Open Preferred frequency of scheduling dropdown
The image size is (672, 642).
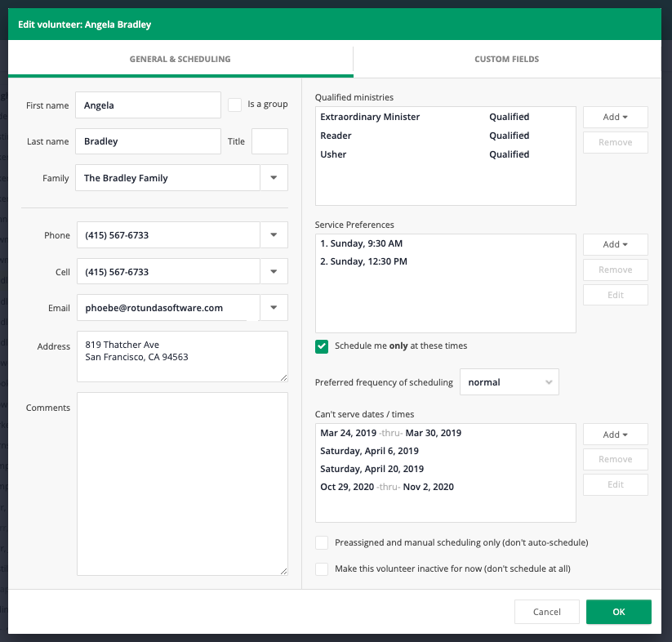[x=510, y=382]
